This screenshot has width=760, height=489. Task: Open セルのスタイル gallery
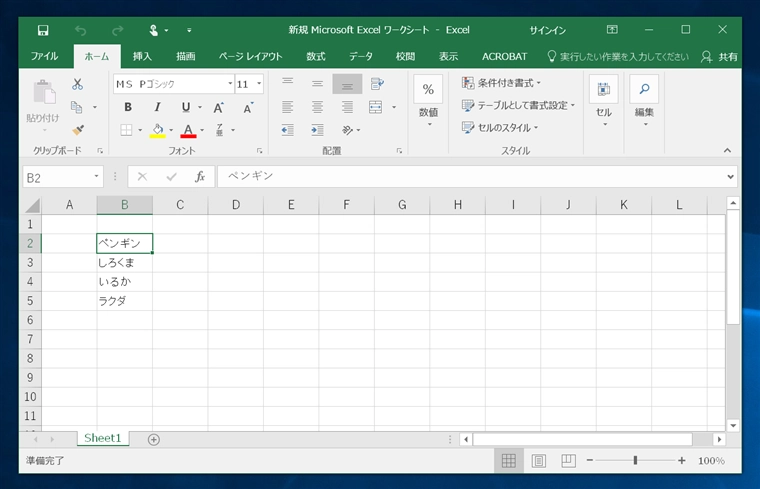tap(500, 127)
